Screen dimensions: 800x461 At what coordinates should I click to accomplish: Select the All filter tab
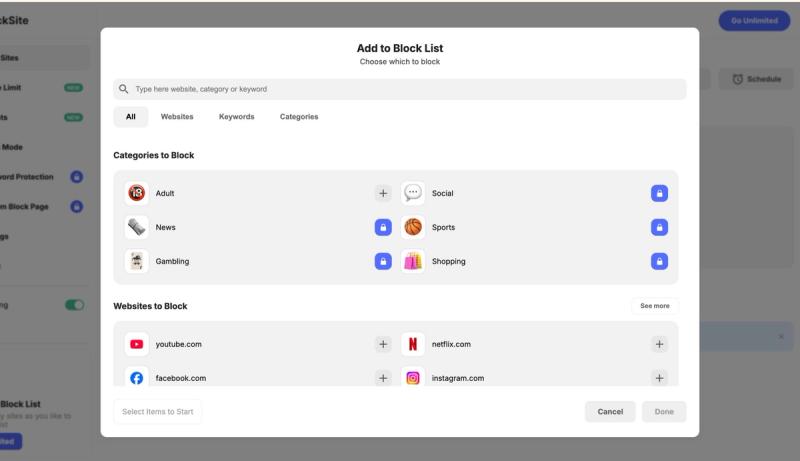[x=131, y=117]
